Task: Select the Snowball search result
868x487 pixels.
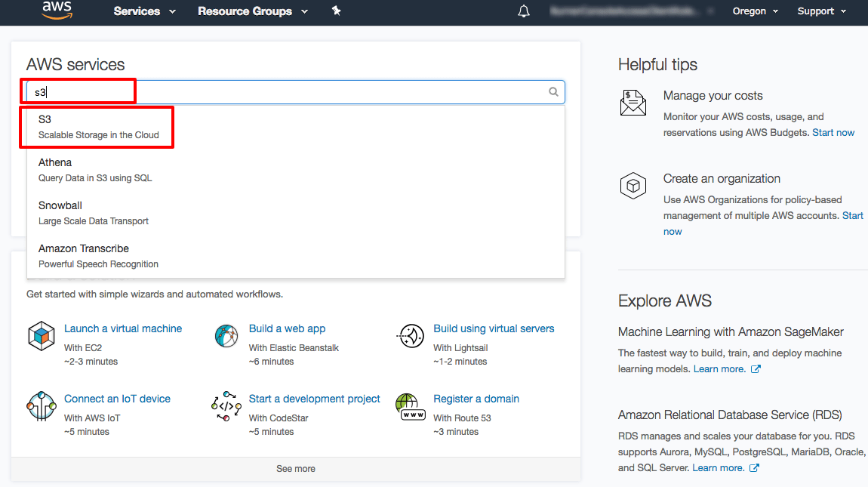Action: (296, 214)
